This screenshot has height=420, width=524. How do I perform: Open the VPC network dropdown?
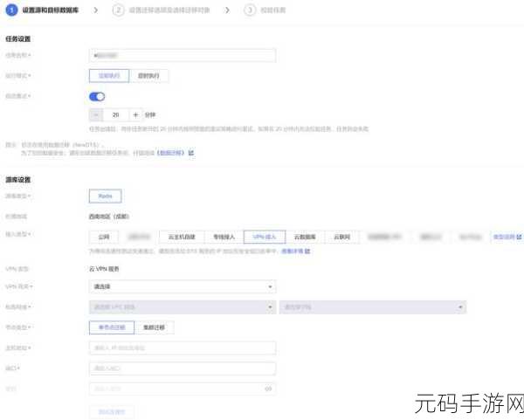pos(183,307)
